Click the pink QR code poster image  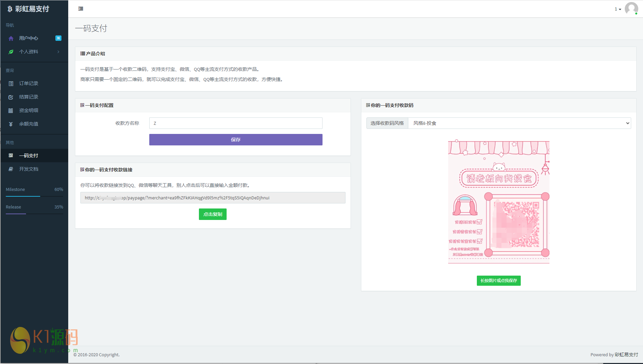click(x=498, y=202)
